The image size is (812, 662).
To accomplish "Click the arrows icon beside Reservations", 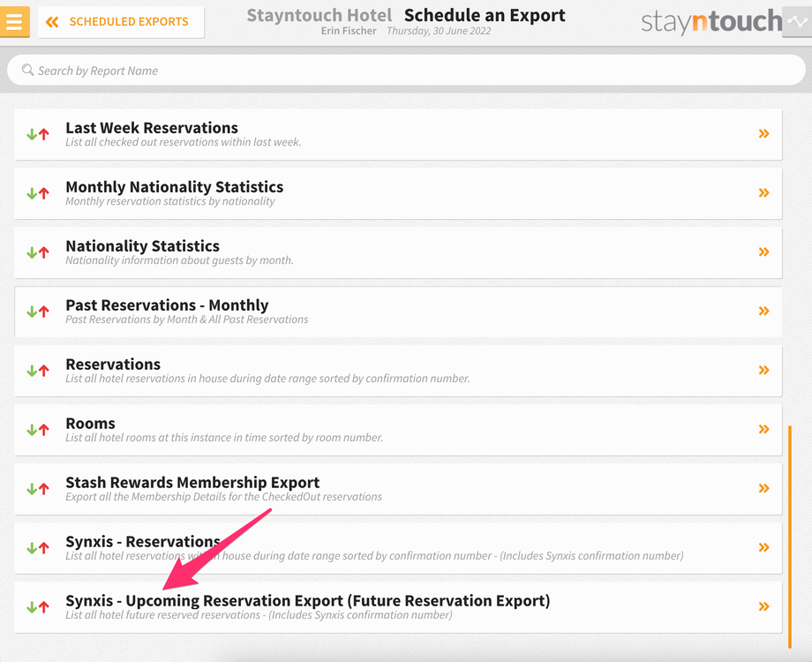I will (38, 371).
